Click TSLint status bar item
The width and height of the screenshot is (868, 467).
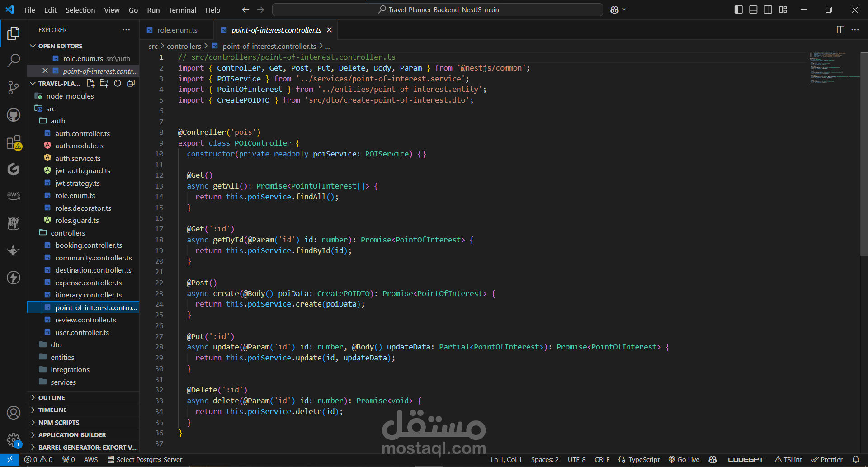pyautogui.click(x=788, y=459)
